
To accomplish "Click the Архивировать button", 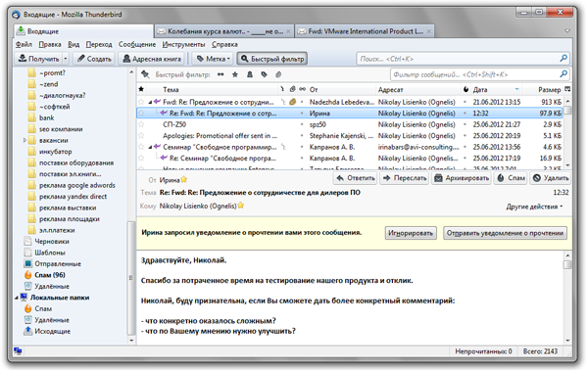I will [x=462, y=178].
